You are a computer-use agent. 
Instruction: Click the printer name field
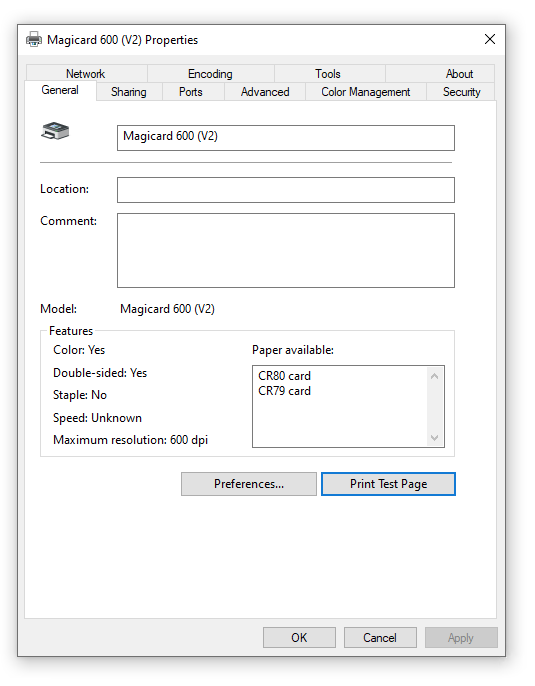pos(286,138)
